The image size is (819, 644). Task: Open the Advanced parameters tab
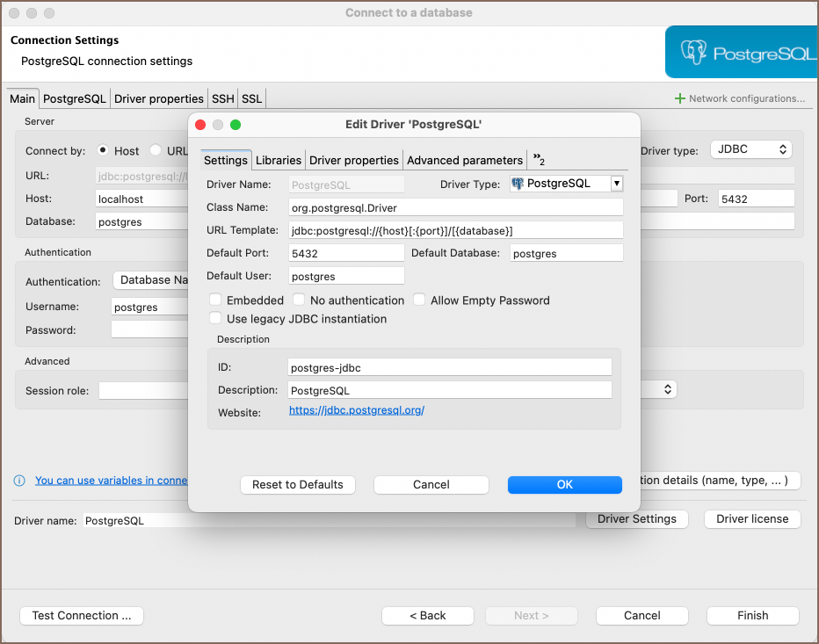464,160
